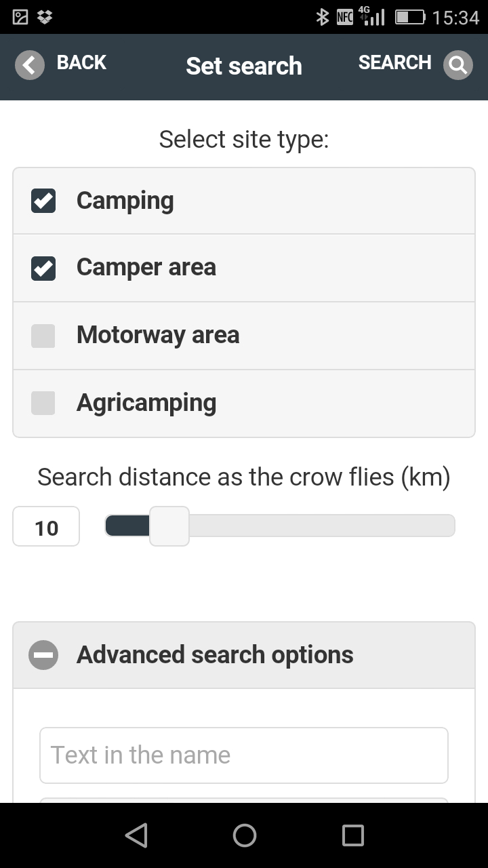Collapse the Advanced search options section
The width and height of the screenshot is (488, 868).
click(215, 655)
